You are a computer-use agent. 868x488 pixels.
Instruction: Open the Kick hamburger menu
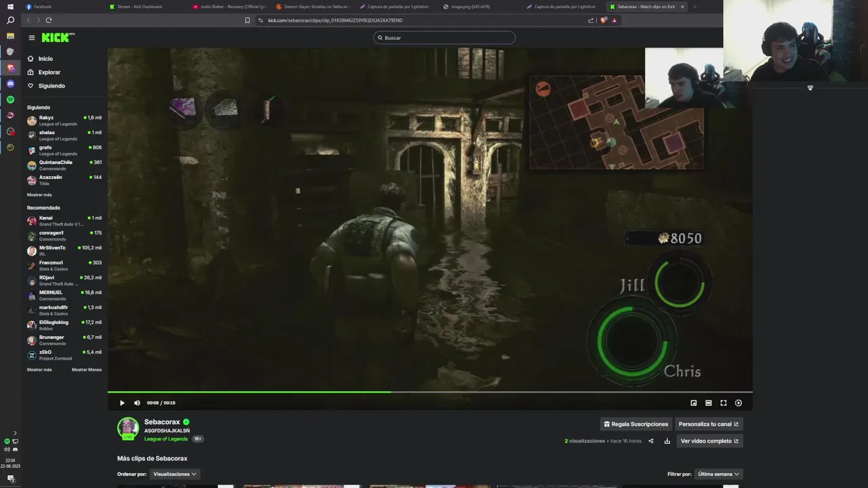pos(31,38)
